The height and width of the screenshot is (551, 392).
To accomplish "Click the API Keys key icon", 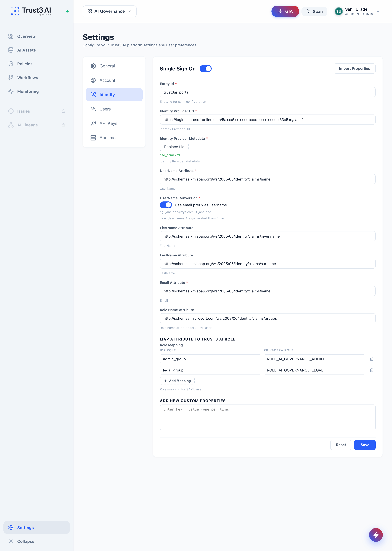I will point(93,123).
